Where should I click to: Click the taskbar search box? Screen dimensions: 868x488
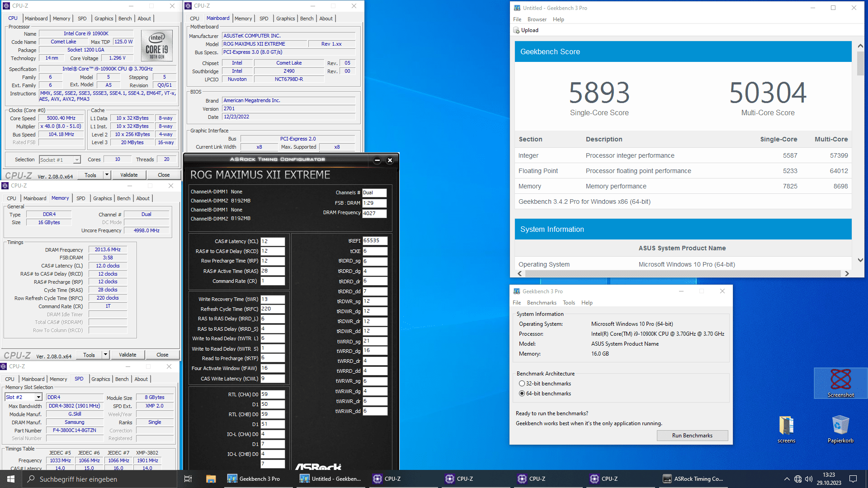99,479
